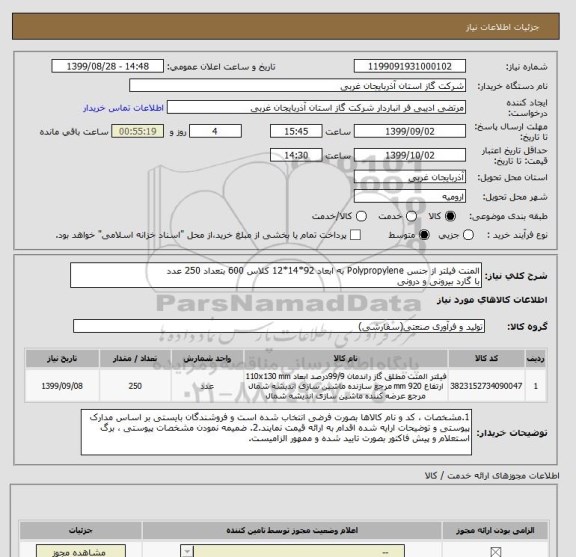Click the جزئیات اطلاعات نیاز page title
The width and height of the screenshot is (576, 557).
click(x=502, y=28)
